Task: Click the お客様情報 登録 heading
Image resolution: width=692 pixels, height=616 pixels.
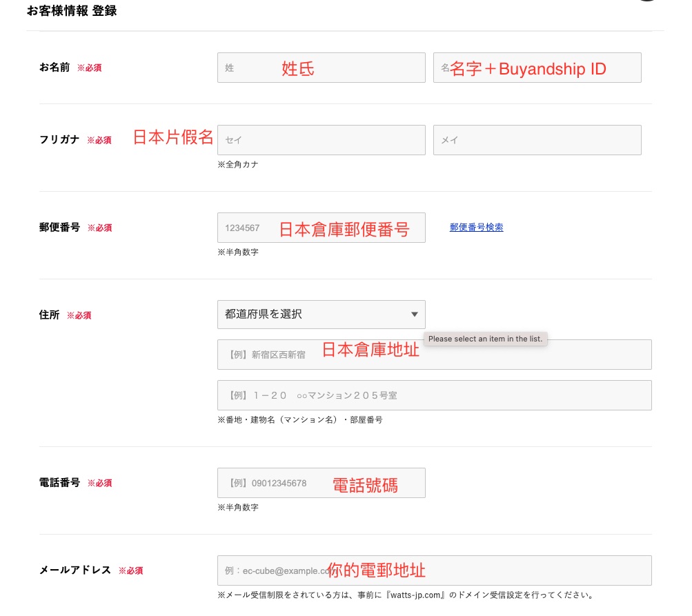Action: [71, 12]
